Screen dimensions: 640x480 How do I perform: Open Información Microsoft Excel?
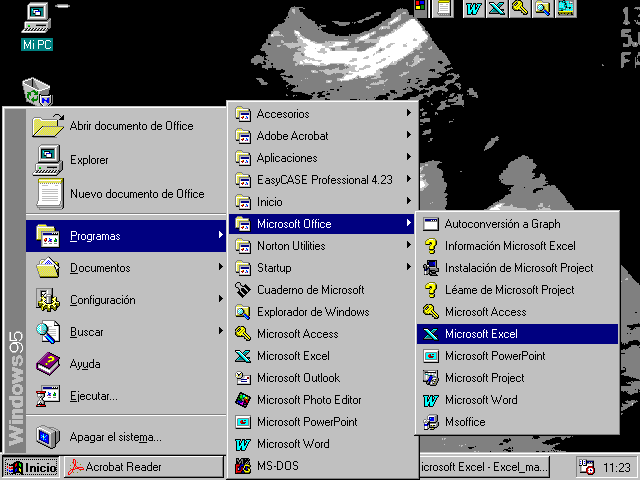[x=518, y=246]
